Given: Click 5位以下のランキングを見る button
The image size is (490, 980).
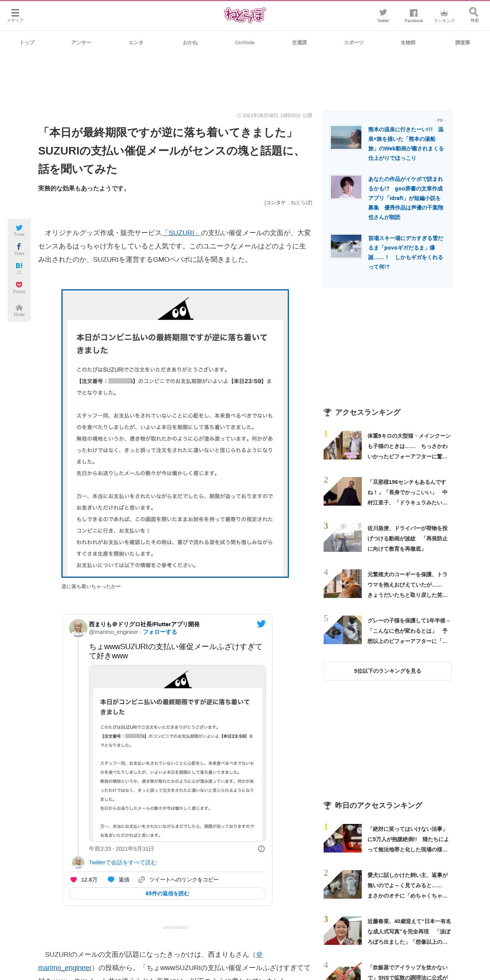Looking at the screenshot, I should pos(387,671).
